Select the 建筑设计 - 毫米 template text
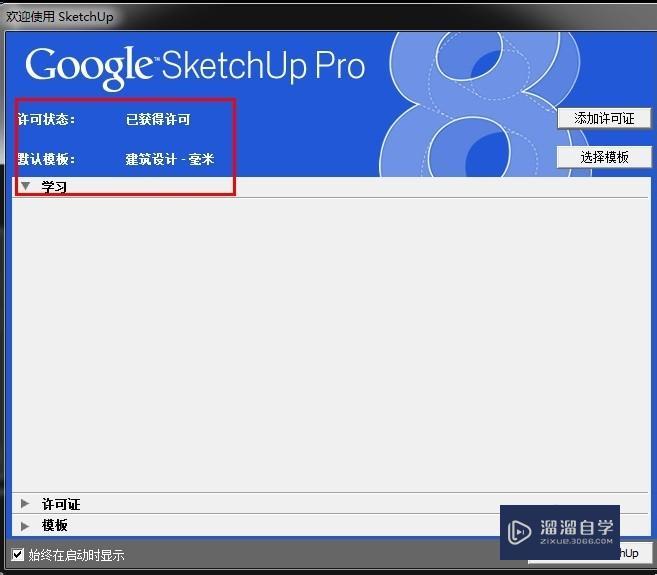Screen dimensions: 657x575 tap(170, 159)
